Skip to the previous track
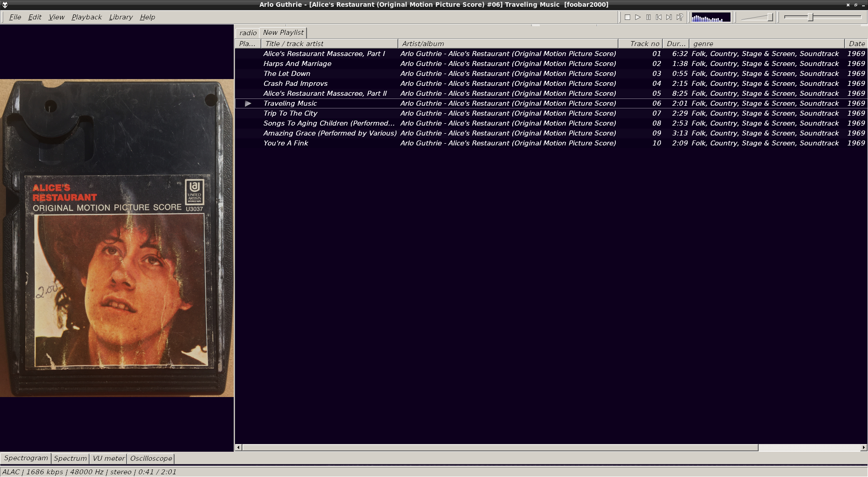The height and width of the screenshot is (477, 868). [659, 17]
